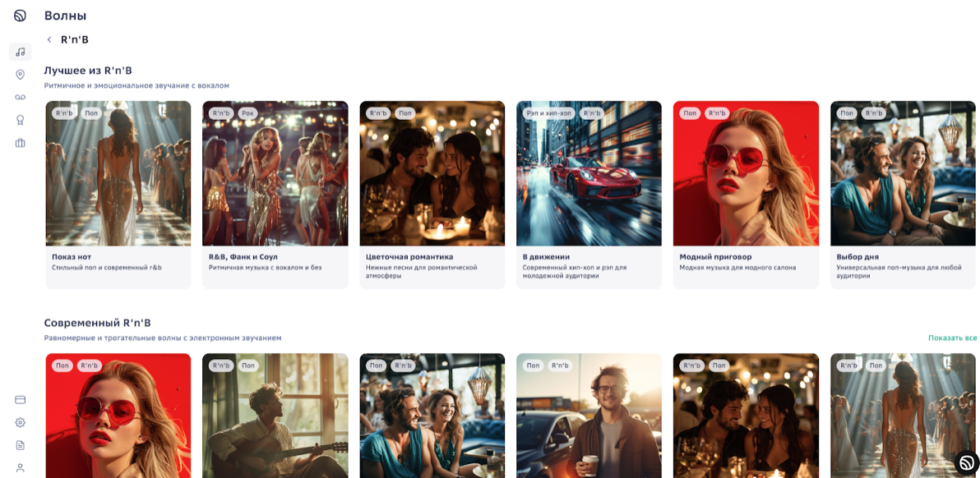The height and width of the screenshot is (478, 980).
Task: Click description Ритмичная музыка с вокалом и без
Action: click(265, 268)
